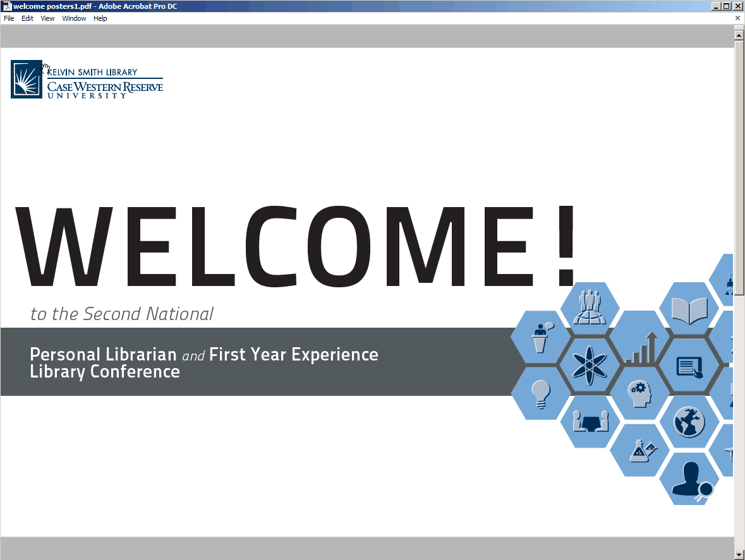Click the people on globe hexagon icon
The width and height of the screenshot is (745, 560).
tap(590, 309)
